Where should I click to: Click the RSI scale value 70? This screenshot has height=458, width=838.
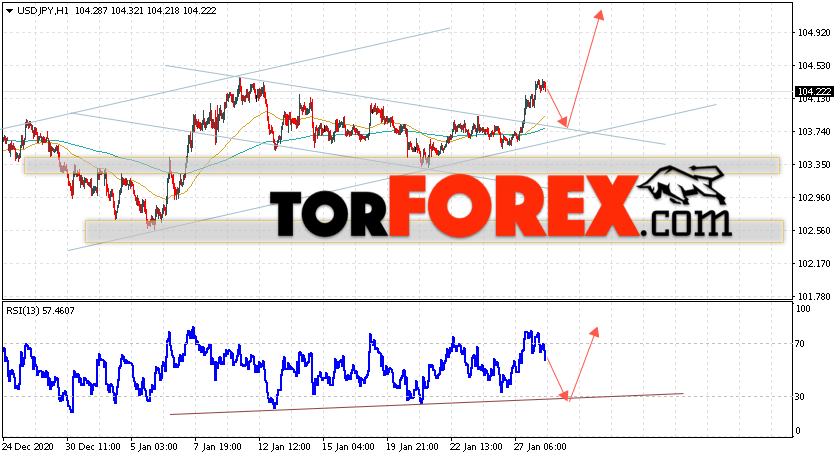(x=800, y=344)
